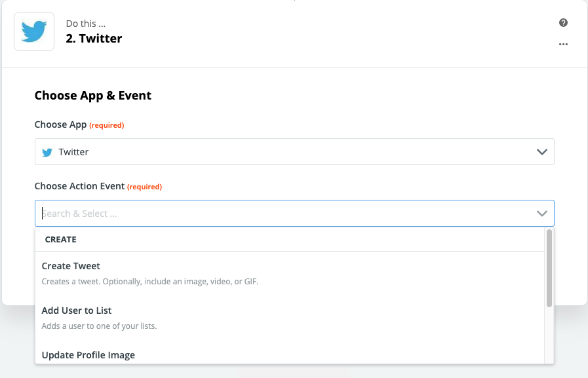Click the 'Choose Action Event' label
Image resolution: width=588 pixels, height=378 pixels.
coord(79,186)
